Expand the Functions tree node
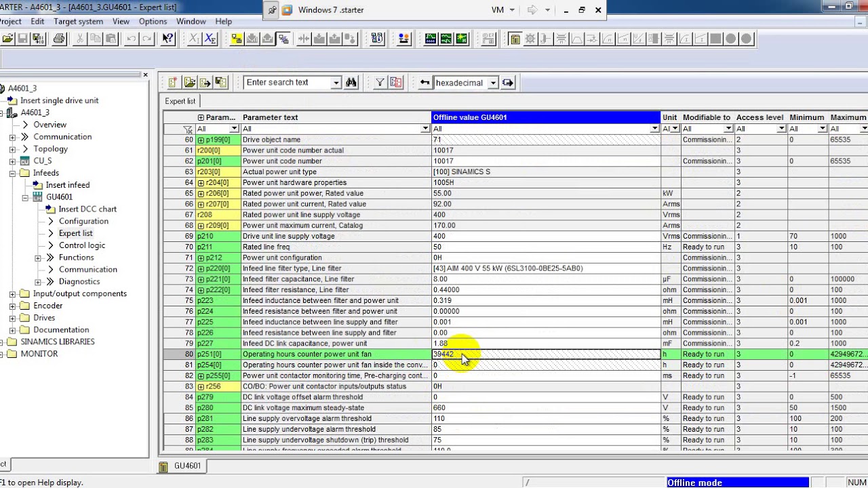Viewport: 868px width, 488px height. pos(38,258)
